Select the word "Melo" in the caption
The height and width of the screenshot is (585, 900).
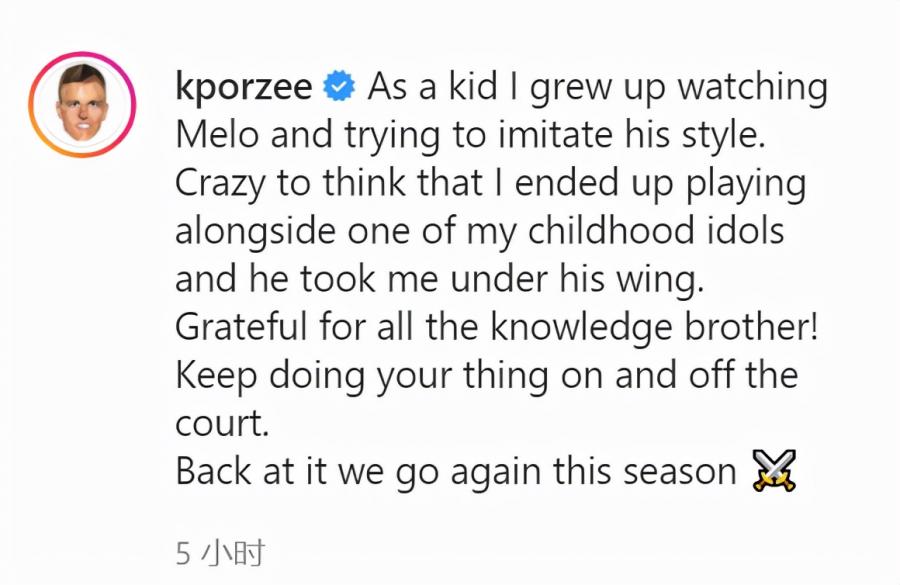coord(216,135)
